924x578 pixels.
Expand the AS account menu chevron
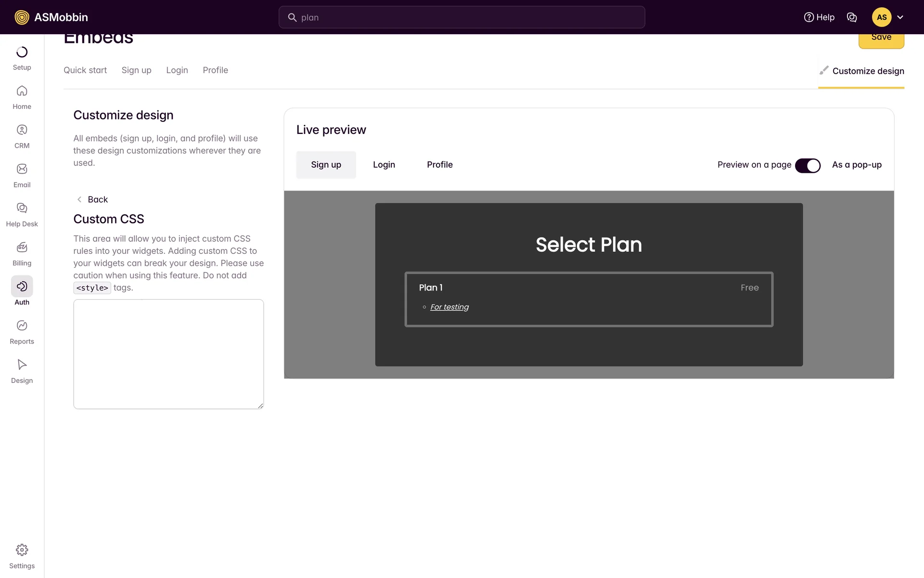pyautogui.click(x=900, y=17)
